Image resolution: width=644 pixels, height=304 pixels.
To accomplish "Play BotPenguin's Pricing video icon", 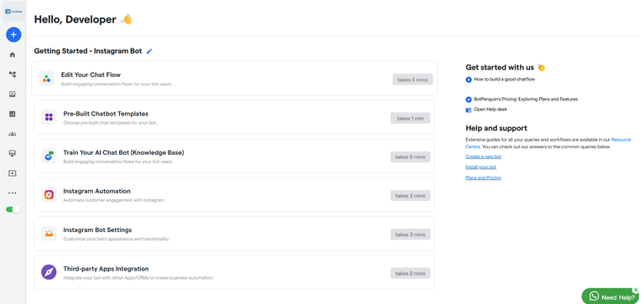I will point(469,100).
